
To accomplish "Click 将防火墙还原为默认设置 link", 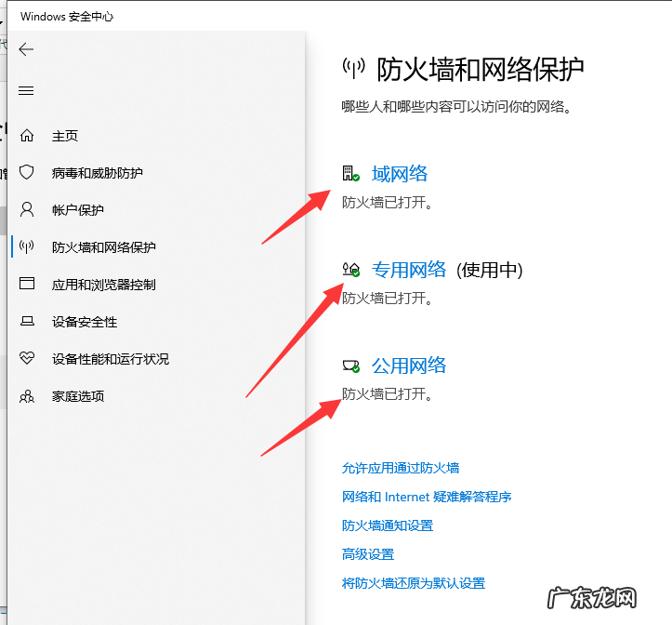I will pos(413,583).
